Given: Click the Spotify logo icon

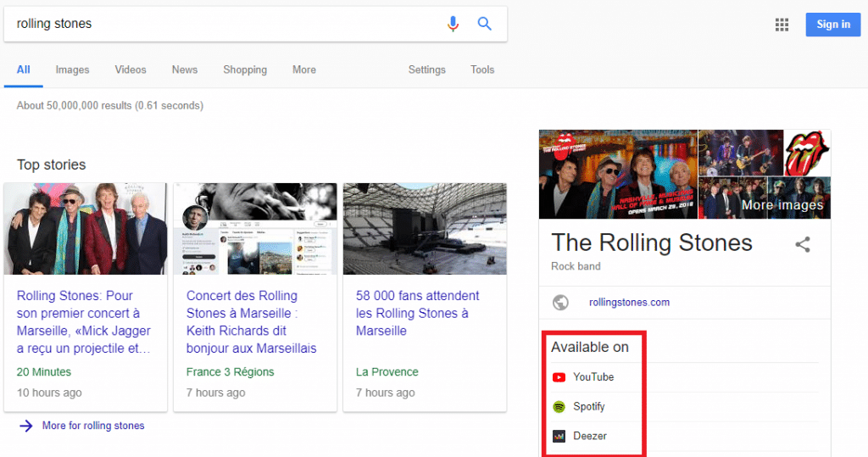Looking at the screenshot, I should click(x=559, y=407).
